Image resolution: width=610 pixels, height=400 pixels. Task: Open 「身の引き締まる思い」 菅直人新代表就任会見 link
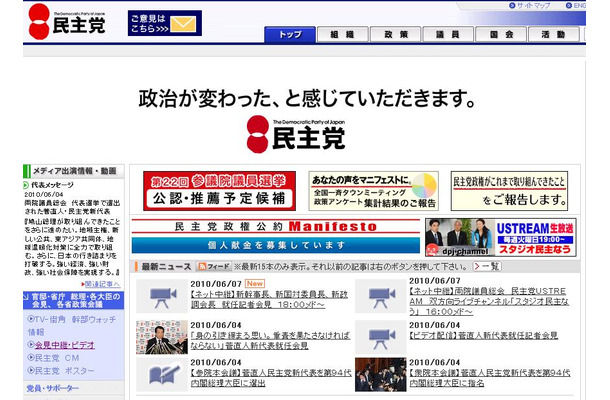[270, 340]
